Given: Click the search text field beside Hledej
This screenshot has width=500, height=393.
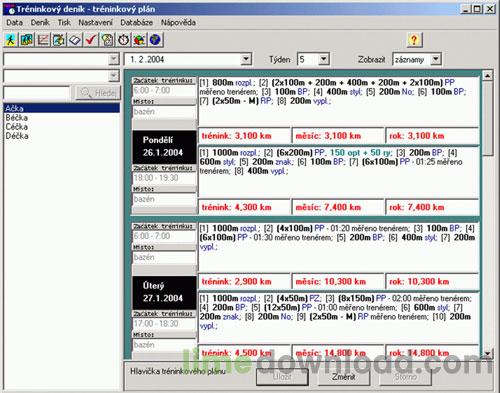Looking at the screenshot, I should pos(37,93).
